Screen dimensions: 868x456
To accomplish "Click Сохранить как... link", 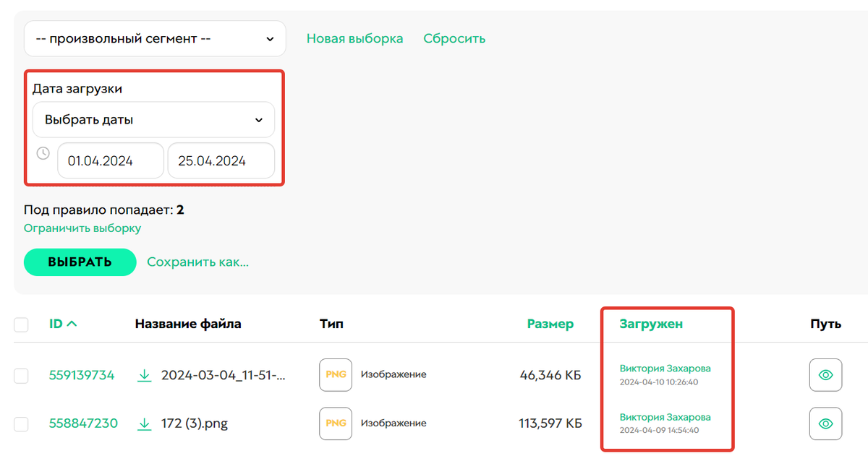I will click(198, 262).
